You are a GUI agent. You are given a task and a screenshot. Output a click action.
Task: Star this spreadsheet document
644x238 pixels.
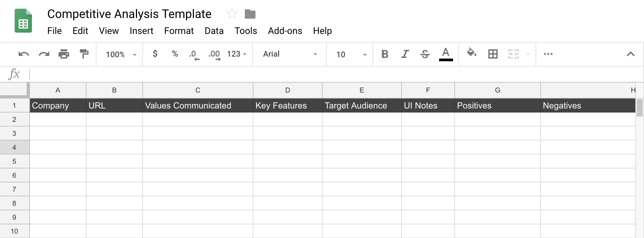tap(232, 14)
